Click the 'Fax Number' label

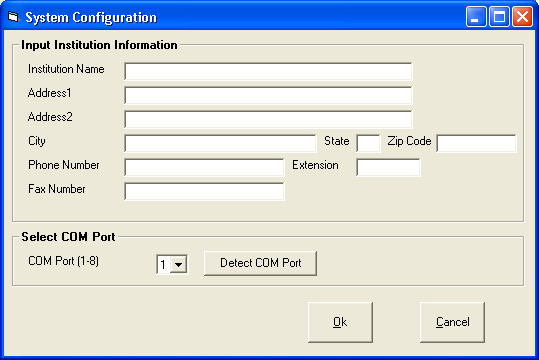click(x=57, y=189)
